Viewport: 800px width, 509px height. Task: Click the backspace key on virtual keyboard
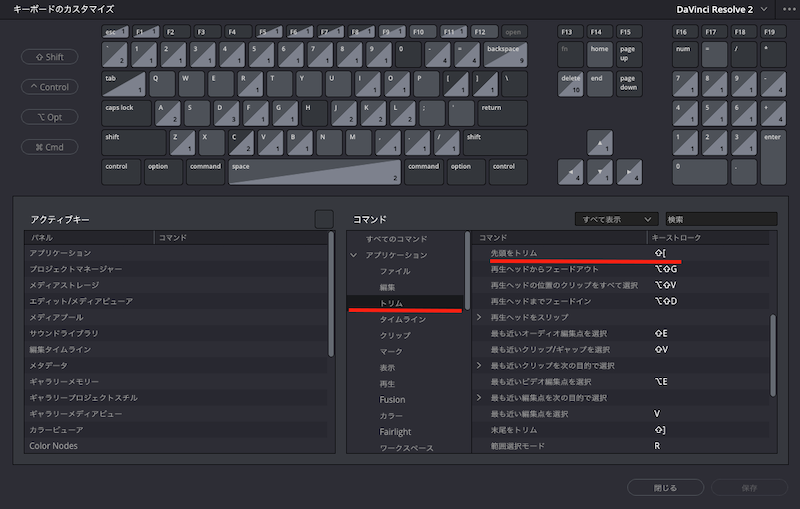pyautogui.click(x=505, y=55)
